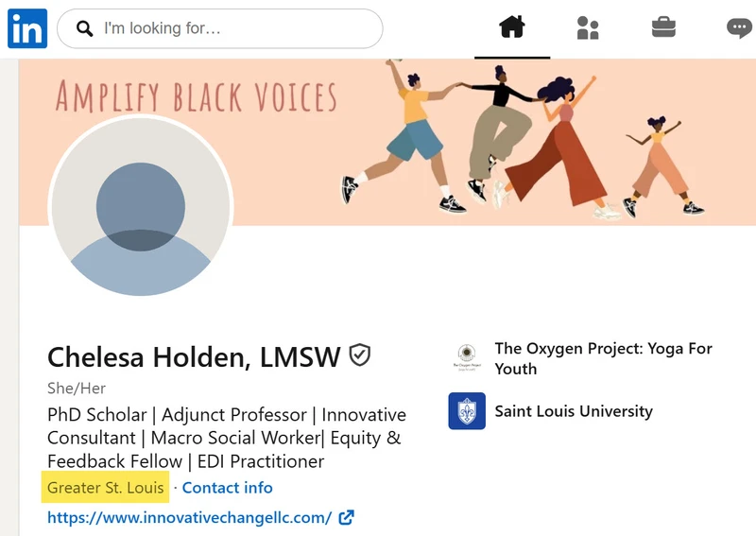Click the Chelesa Holden, LMSW name heading
This screenshot has height=536, width=756.
click(194, 357)
